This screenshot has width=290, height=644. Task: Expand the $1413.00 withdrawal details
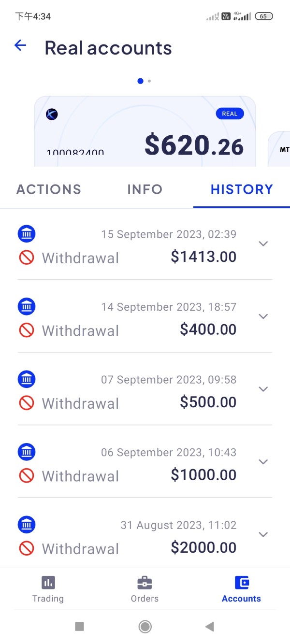coord(263,244)
